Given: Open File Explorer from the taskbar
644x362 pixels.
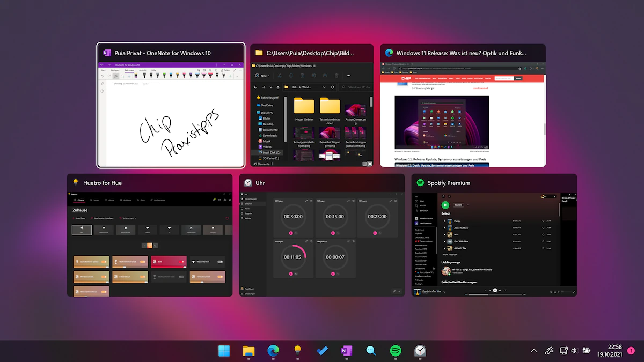Looking at the screenshot, I should (x=248, y=351).
